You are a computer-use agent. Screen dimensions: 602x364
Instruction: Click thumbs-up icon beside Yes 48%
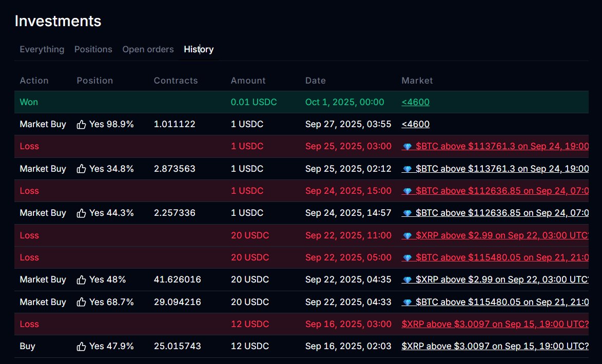[81, 279]
